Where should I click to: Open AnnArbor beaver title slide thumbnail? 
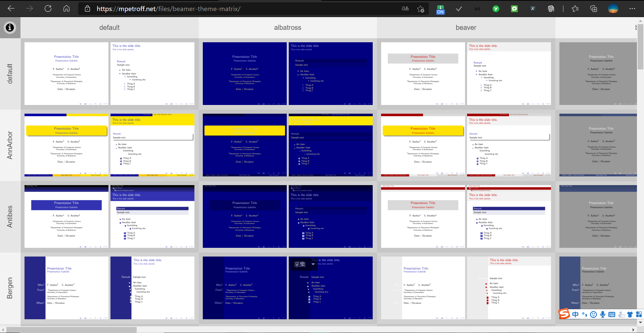tap(423, 145)
